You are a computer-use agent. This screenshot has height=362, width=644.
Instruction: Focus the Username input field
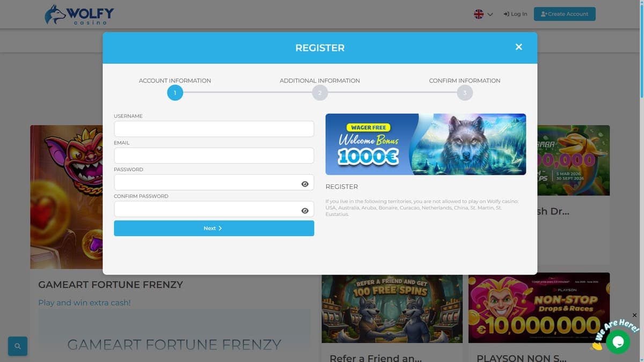click(214, 129)
